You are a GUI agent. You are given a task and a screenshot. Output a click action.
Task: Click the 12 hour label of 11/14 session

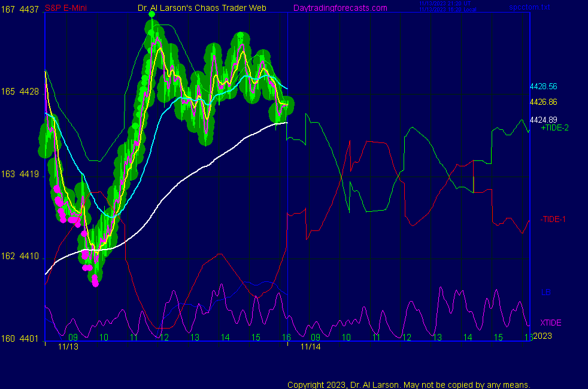click(407, 338)
